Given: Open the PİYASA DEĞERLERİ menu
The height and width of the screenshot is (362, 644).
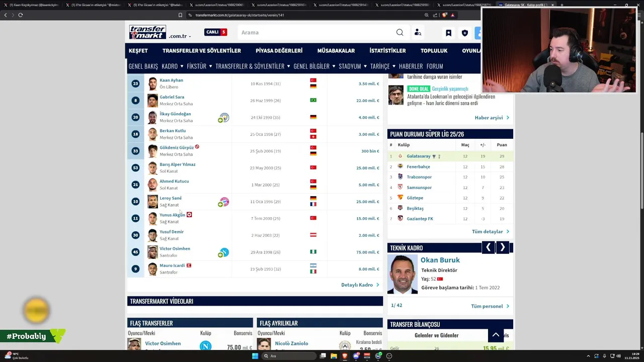Looking at the screenshot, I should [x=279, y=51].
